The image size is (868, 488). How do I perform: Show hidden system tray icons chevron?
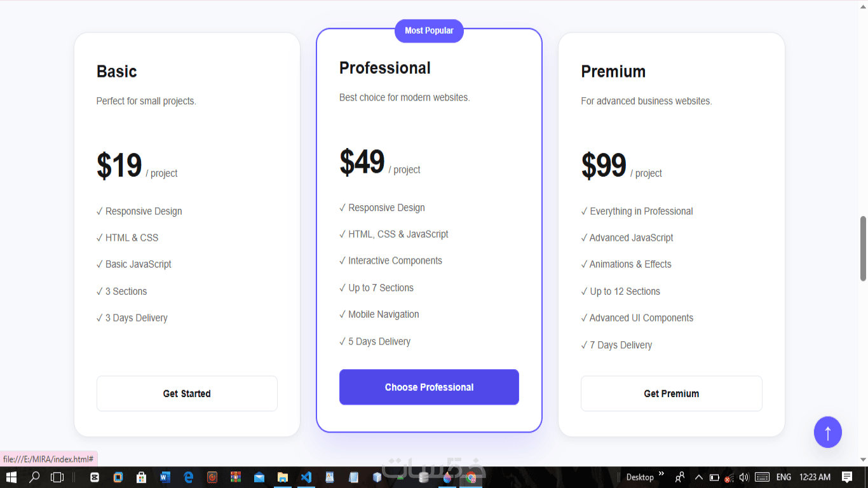(x=698, y=477)
